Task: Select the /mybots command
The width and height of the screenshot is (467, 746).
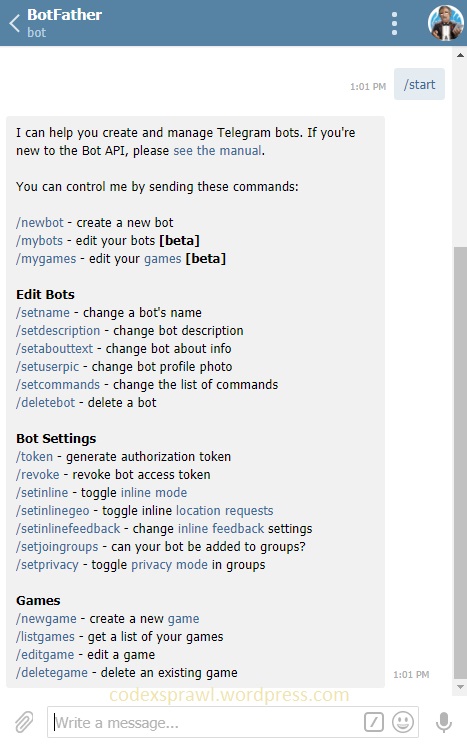Action: coord(39,241)
